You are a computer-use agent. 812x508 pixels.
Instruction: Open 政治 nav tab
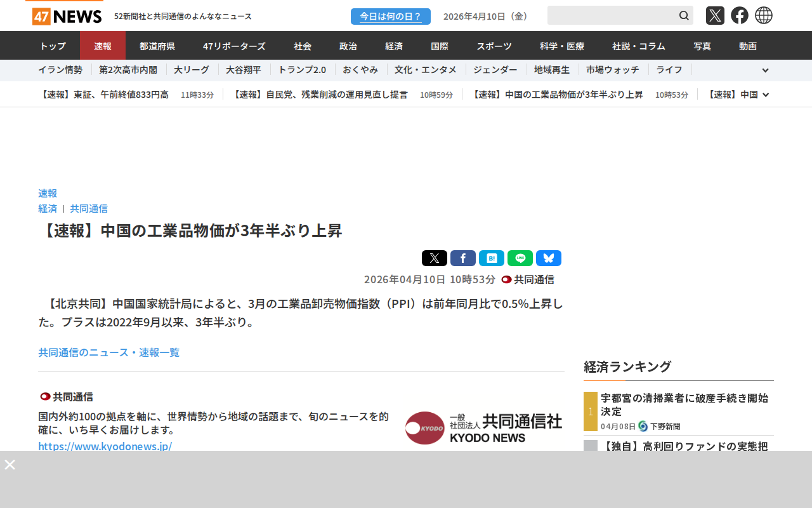(x=348, y=46)
